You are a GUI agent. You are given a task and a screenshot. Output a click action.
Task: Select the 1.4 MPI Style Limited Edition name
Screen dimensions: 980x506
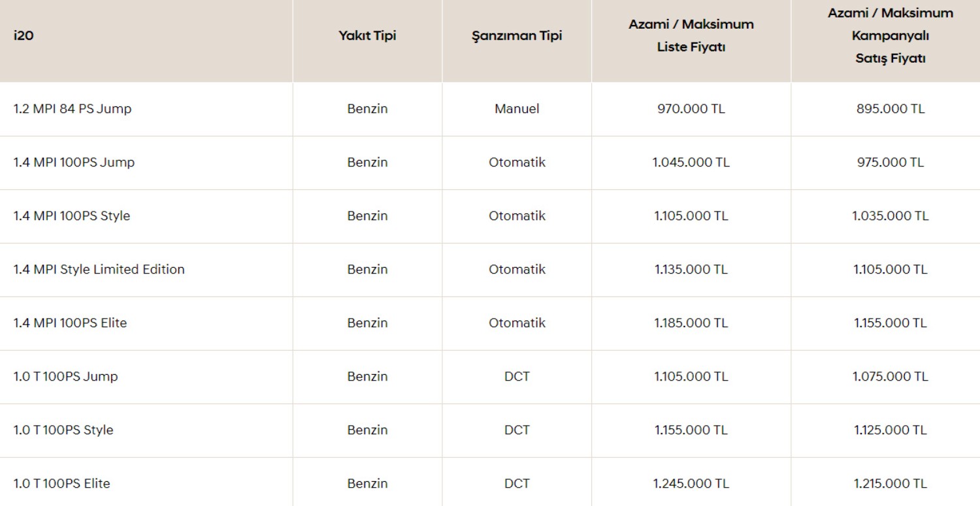[99, 270]
